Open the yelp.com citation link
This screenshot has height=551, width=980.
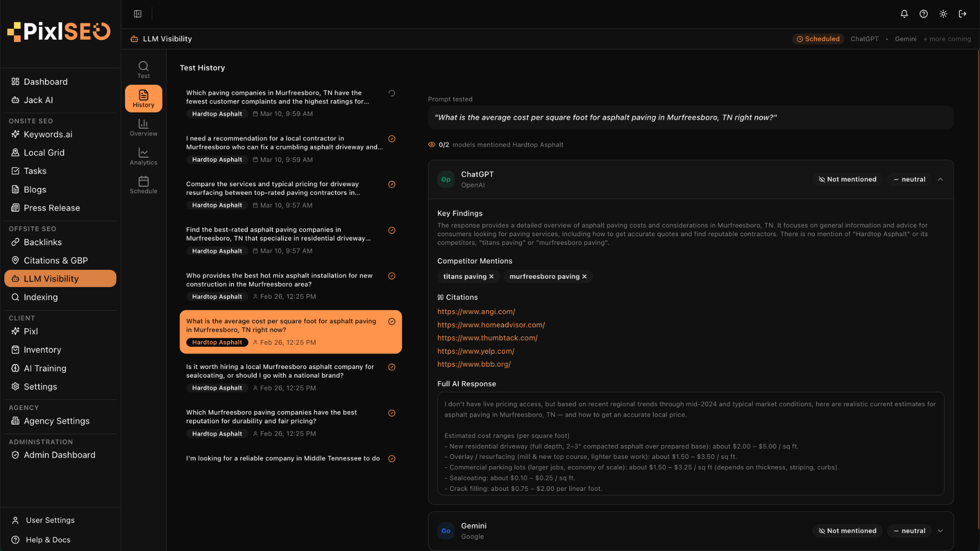(476, 351)
